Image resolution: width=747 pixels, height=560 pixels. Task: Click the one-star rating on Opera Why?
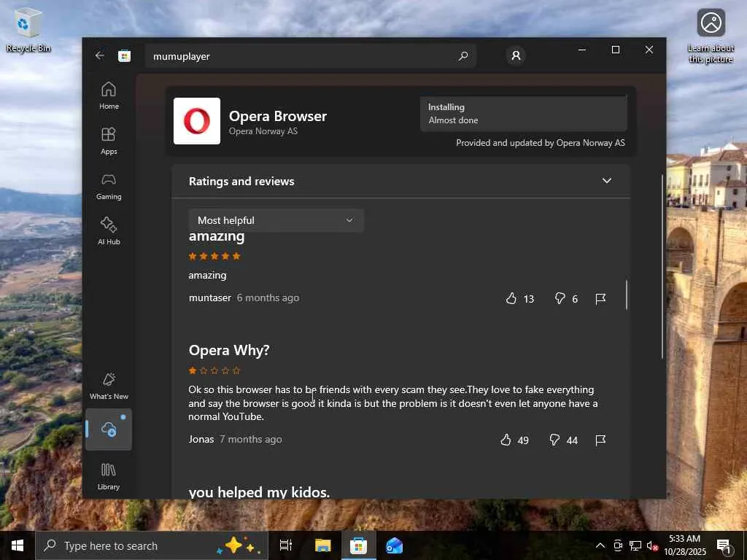click(214, 370)
